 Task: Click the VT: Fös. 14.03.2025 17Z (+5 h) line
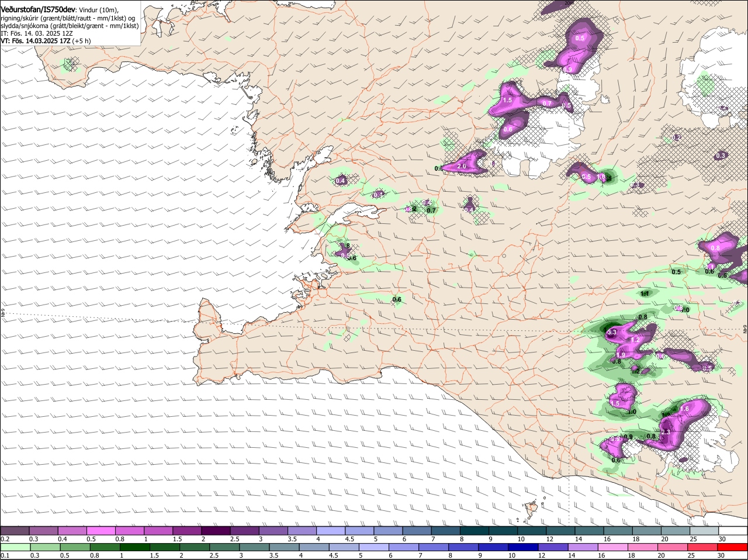pos(46,41)
